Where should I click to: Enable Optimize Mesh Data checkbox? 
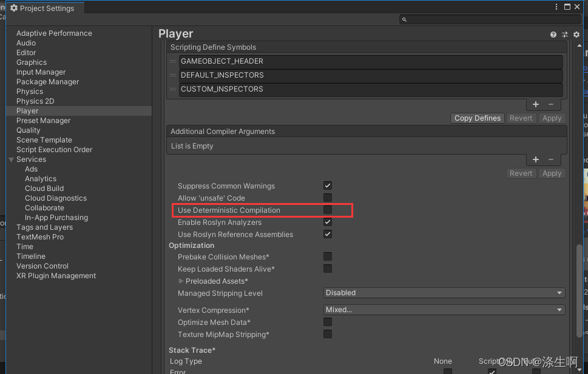[x=328, y=322]
